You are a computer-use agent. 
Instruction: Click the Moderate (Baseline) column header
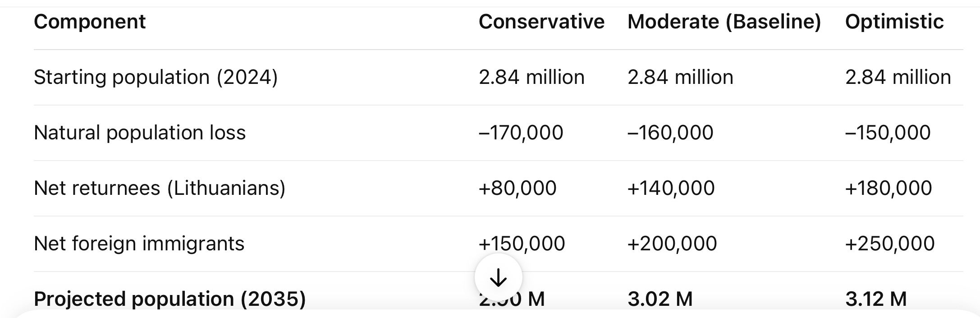tap(724, 22)
